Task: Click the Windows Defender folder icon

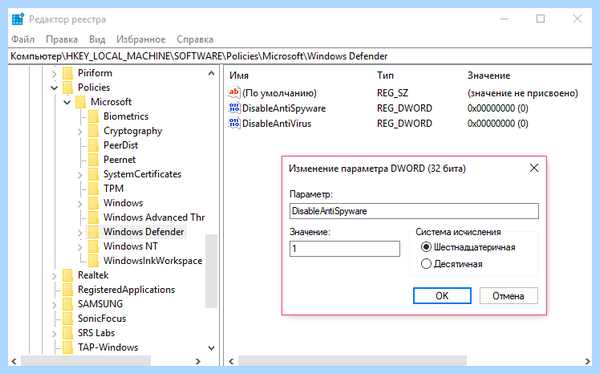Action: [93, 232]
